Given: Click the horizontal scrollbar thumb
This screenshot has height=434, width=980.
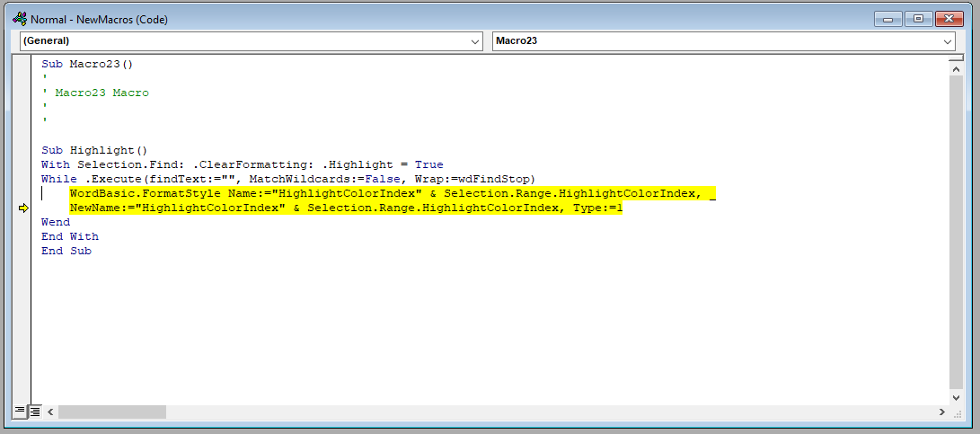Looking at the screenshot, I should [112, 412].
